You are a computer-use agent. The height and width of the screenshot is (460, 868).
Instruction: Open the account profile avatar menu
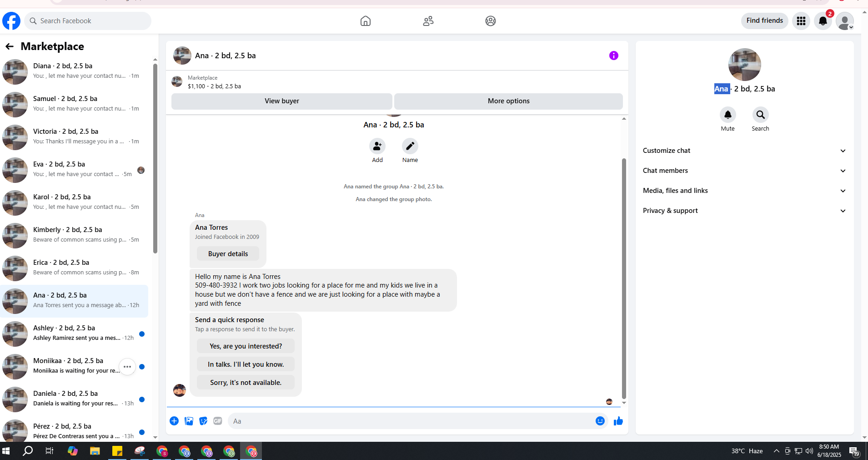tap(845, 21)
